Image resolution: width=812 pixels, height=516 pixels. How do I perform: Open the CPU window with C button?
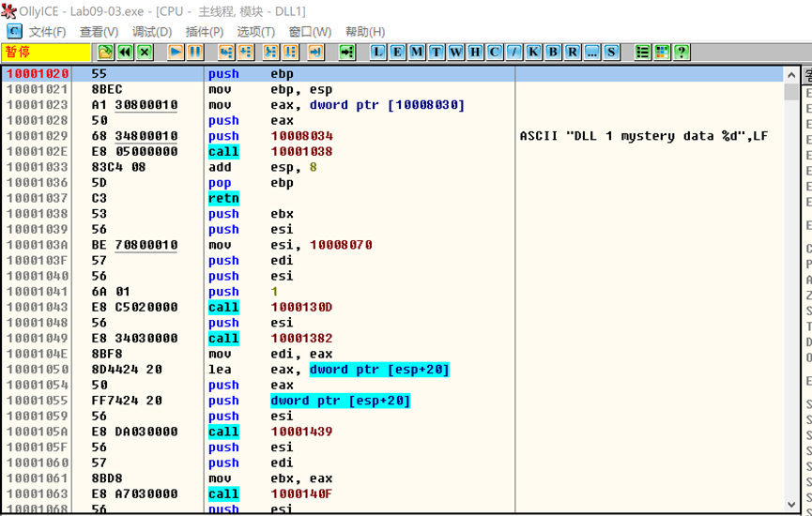(x=495, y=52)
